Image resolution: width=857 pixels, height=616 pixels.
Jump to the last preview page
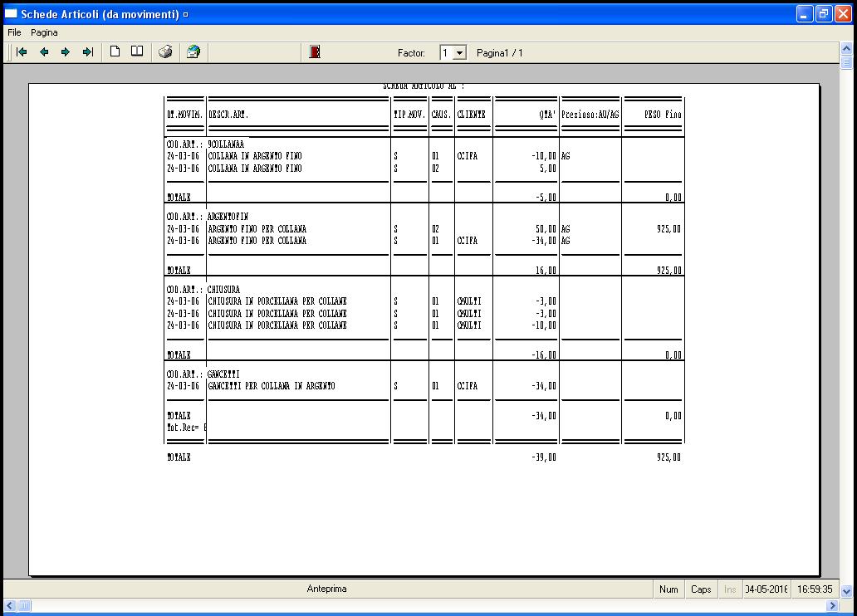click(88, 52)
